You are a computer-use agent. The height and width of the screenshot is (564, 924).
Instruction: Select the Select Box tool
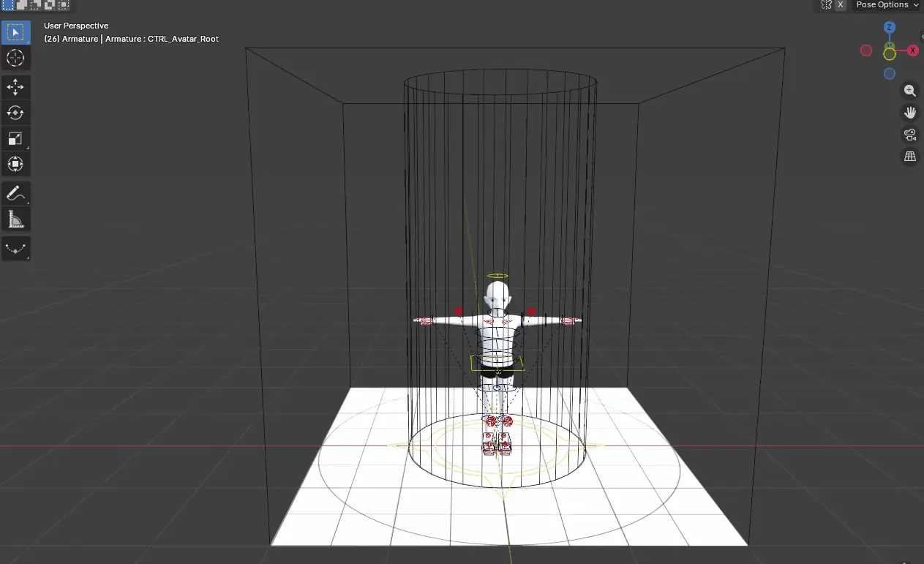(x=15, y=32)
